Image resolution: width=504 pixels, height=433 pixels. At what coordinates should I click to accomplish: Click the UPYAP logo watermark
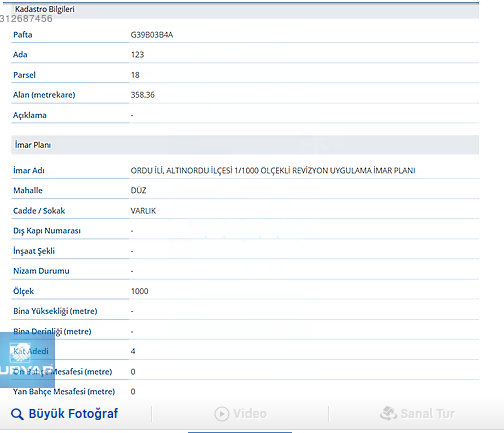pyautogui.click(x=27, y=360)
